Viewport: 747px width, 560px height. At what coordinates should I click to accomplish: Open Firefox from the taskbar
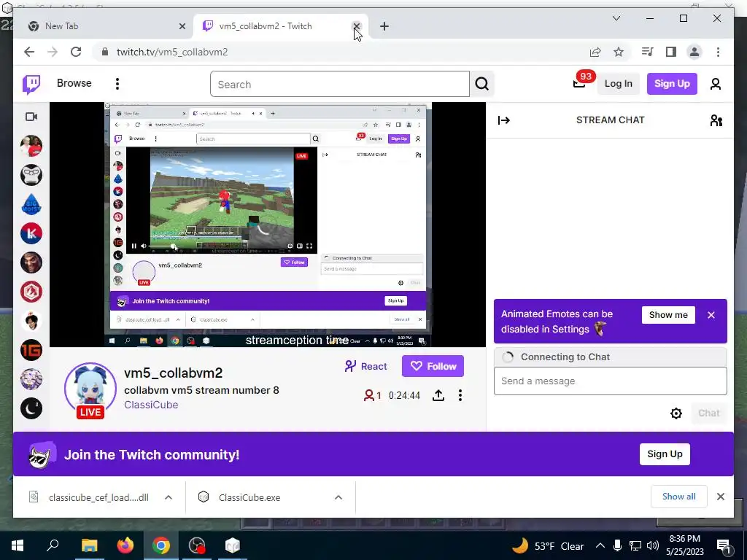click(125, 545)
